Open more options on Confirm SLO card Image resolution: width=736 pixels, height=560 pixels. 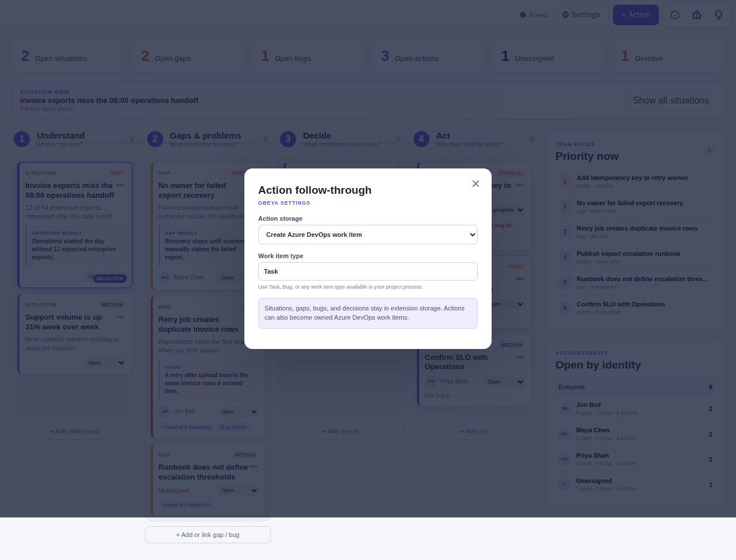click(x=520, y=357)
